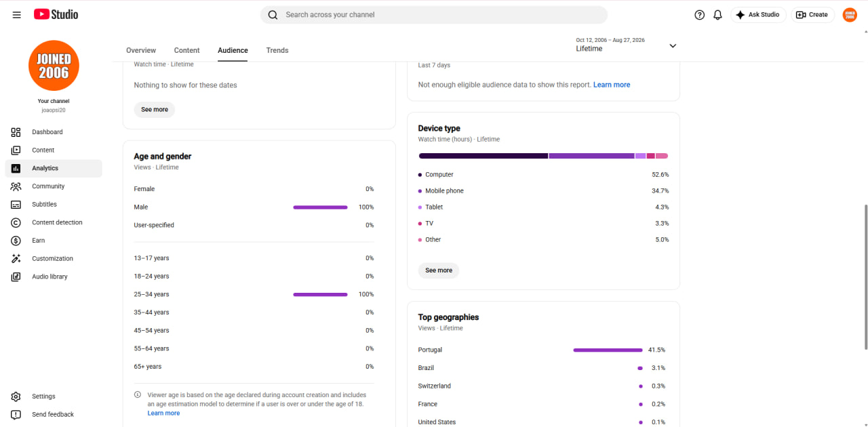Open the Trends tab
The width and height of the screenshot is (868, 427).
point(277,50)
